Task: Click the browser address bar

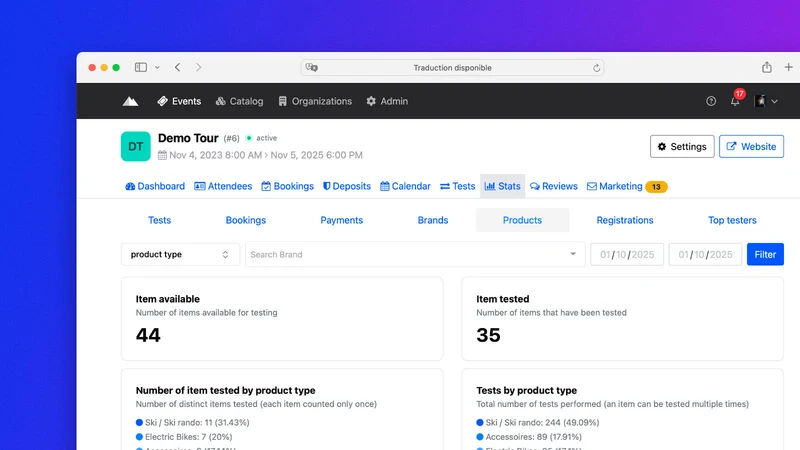Action: click(453, 67)
